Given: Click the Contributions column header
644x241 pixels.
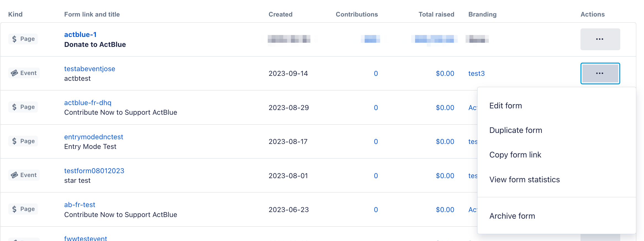Looking at the screenshot, I should click(357, 14).
